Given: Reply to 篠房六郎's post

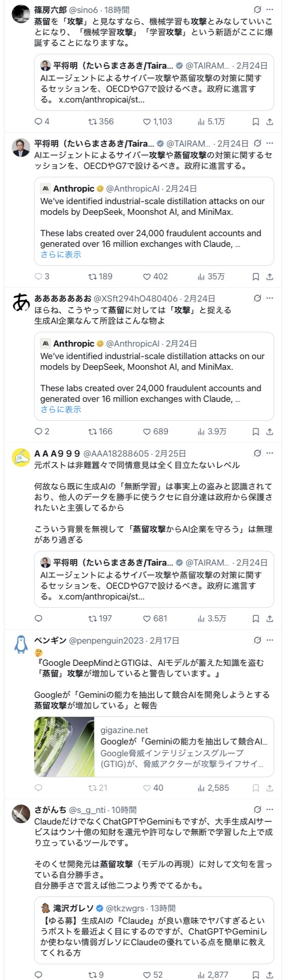Looking at the screenshot, I should (x=38, y=122).
